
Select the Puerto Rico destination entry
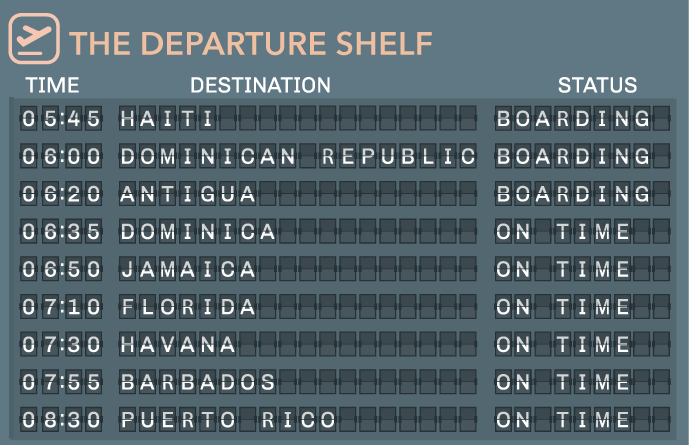coord(228,420)
